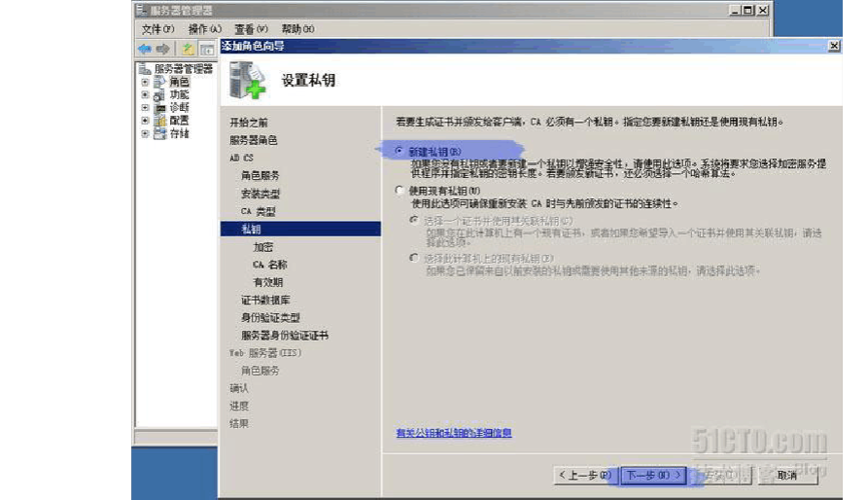Image resolution: width=868 pixels, height=500 pixels.
Task: Select the 存储 node icon in tree
Action: tap(159, 133)
